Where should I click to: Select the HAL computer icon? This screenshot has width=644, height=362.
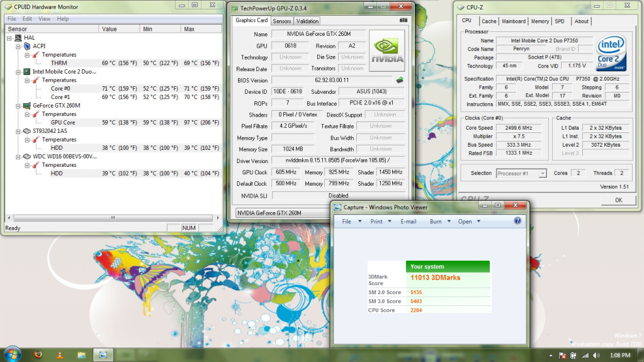point(18,37)
